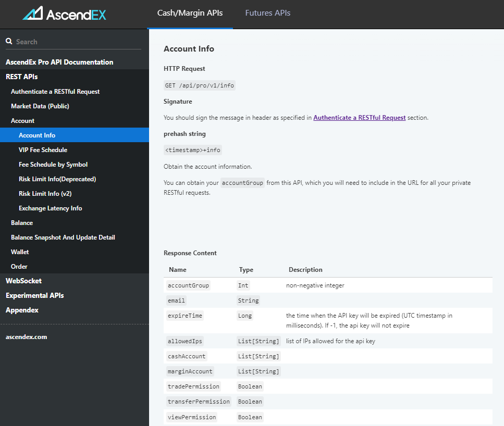Click Long type of expireTime row
This screenshot has height=426, width=504.
click(x=245, y=316)
